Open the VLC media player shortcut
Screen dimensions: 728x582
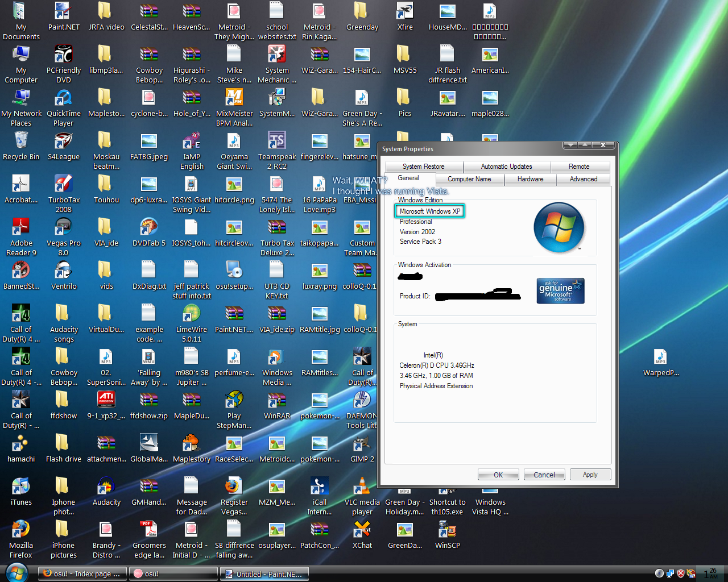click(362, 496)
